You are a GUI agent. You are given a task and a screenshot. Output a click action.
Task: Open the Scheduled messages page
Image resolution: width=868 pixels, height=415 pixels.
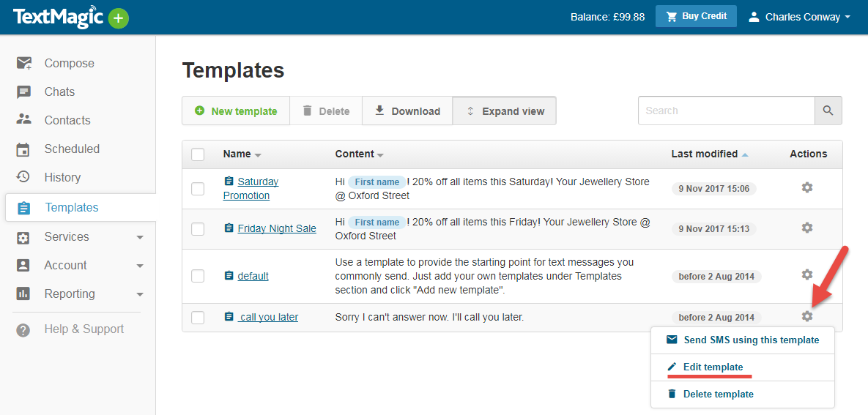click(72, 149)
